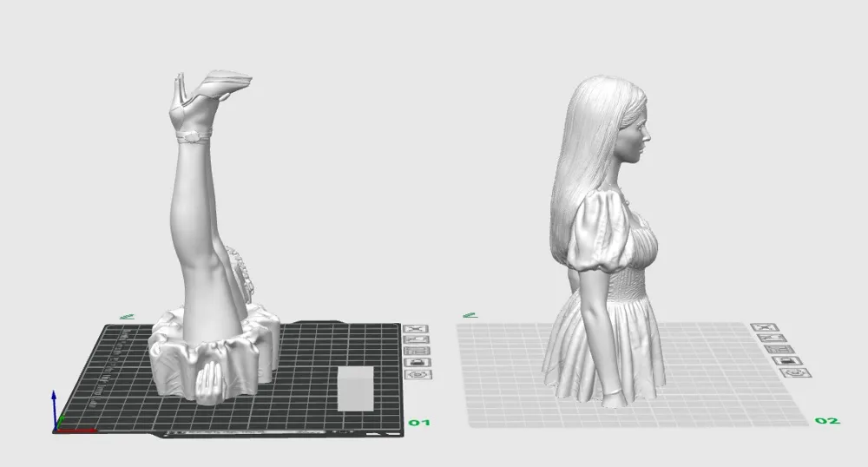Remove plate 01 with its X icon
Viewport: 868px width, 467px height.
(416, 329)
